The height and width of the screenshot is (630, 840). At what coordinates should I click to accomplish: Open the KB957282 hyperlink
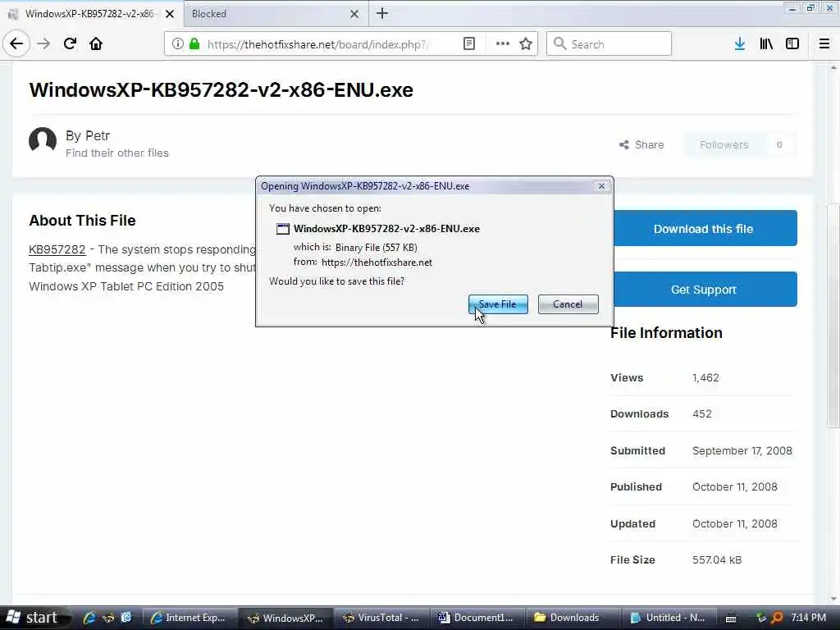(x=57, y=249)
